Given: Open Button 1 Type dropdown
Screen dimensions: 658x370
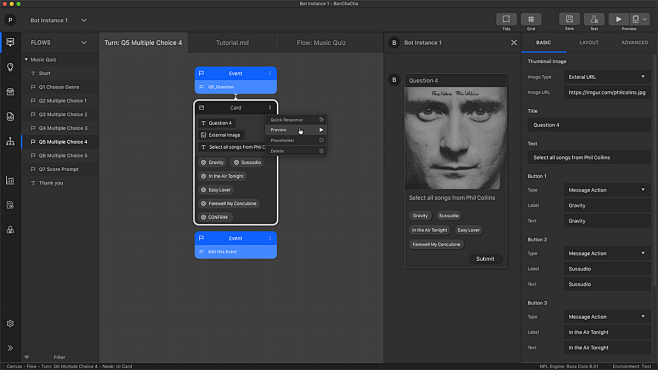Looking at the screenshot, I should tap(607, 190).
